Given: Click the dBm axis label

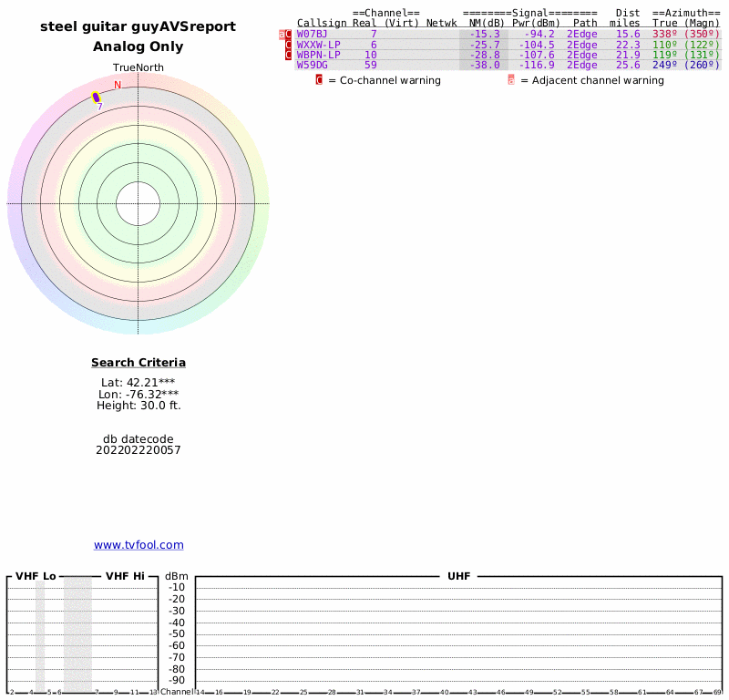Looking at the screenshot, I should (x=177, y=576).
